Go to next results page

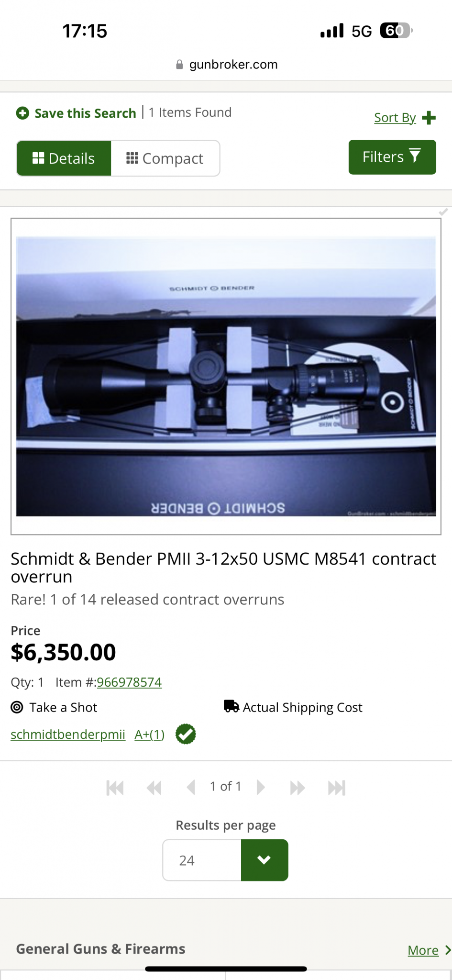pos(261,787)
